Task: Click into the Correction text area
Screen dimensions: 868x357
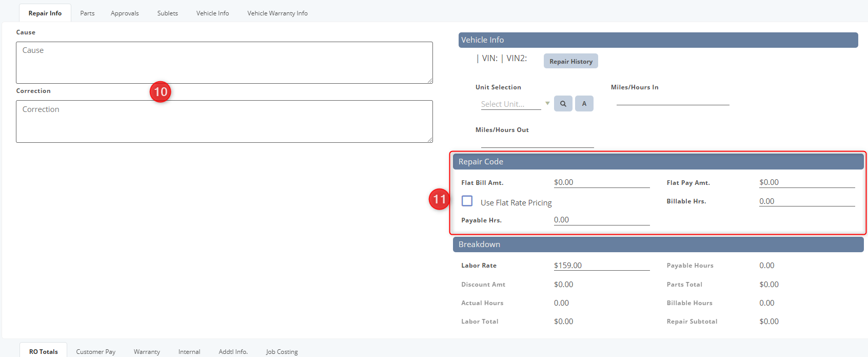Action: pyautogui.click(x=224, y=122)
